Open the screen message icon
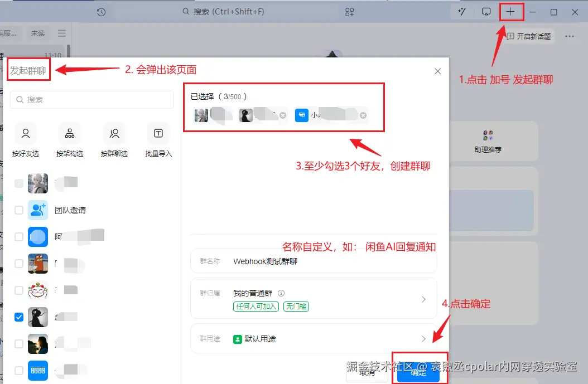 point(486,12)
